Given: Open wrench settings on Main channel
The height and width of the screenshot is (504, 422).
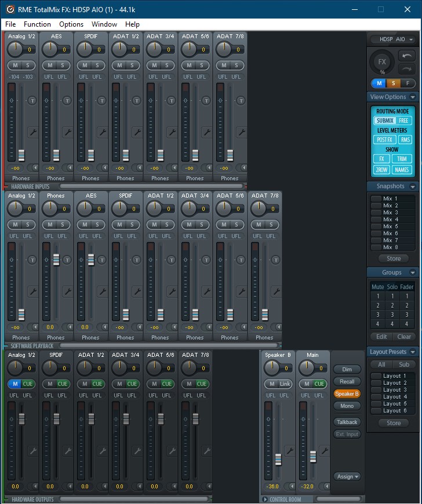Looking at the screenshot, I should click(x=325, y=451).
